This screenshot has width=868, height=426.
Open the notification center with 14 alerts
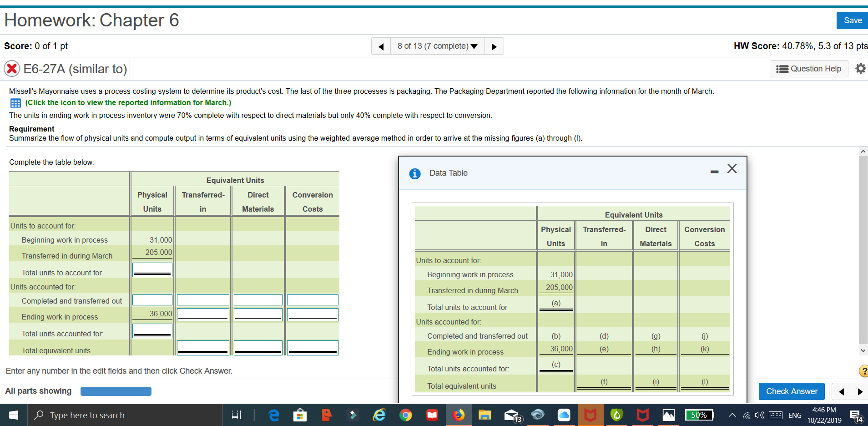coord(856,415)
